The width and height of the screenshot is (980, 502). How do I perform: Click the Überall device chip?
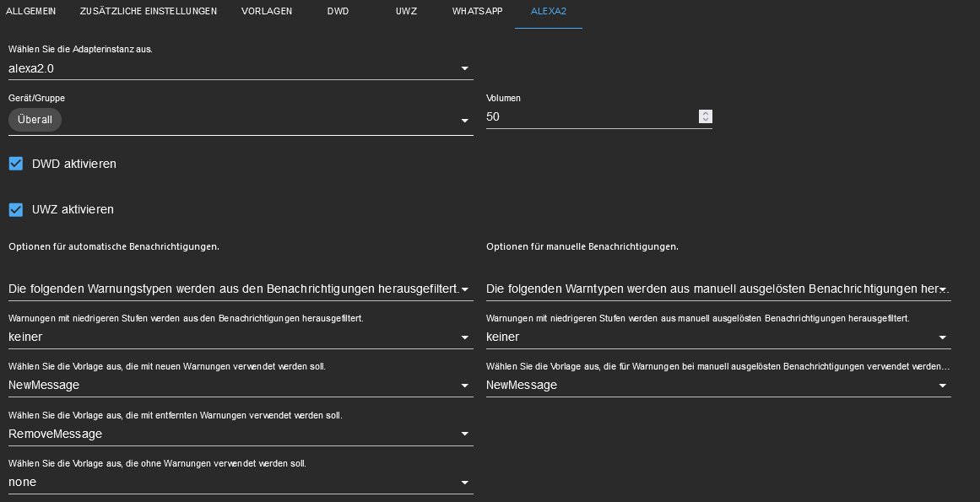pyautogui.click(x=35, y=120)
